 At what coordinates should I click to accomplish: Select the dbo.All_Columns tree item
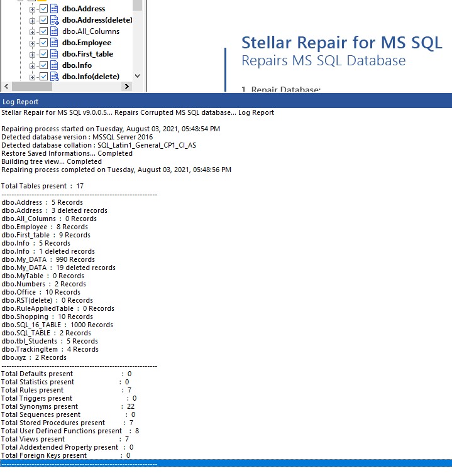(91, 31)
